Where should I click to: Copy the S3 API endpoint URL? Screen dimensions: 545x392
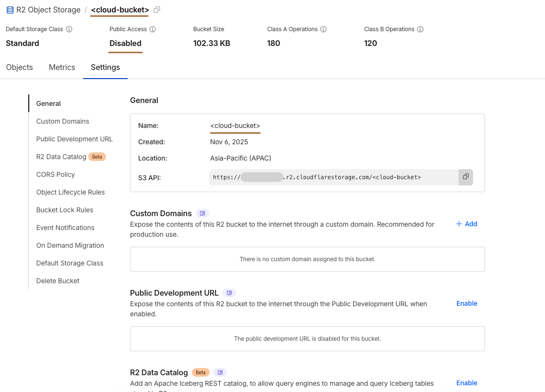click(465, 177)
